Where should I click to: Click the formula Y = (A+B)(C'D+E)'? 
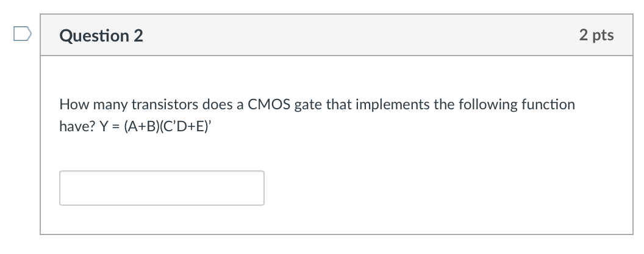[x=156, y=126]
